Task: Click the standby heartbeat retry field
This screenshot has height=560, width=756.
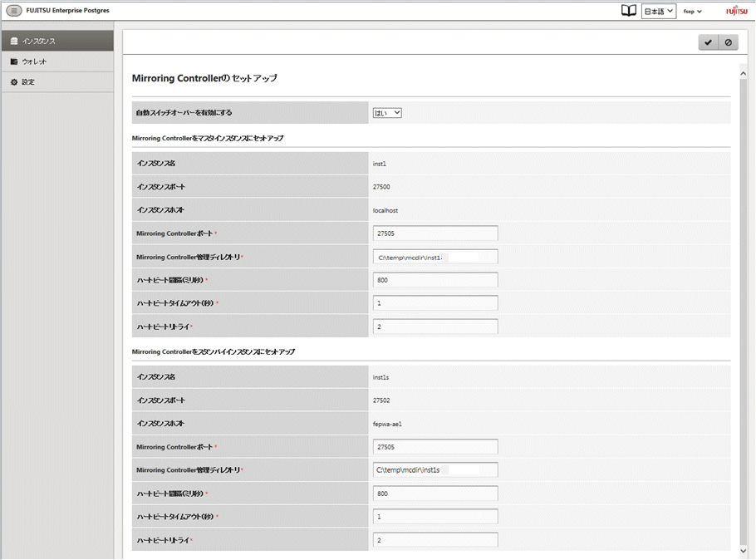Action: click(x=435, y=540)
